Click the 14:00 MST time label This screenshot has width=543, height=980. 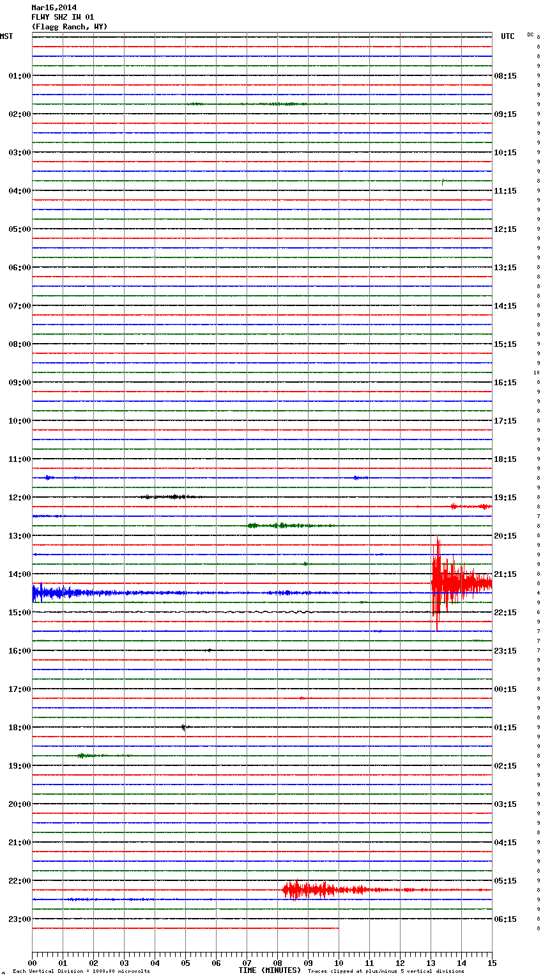coord(20,574)
